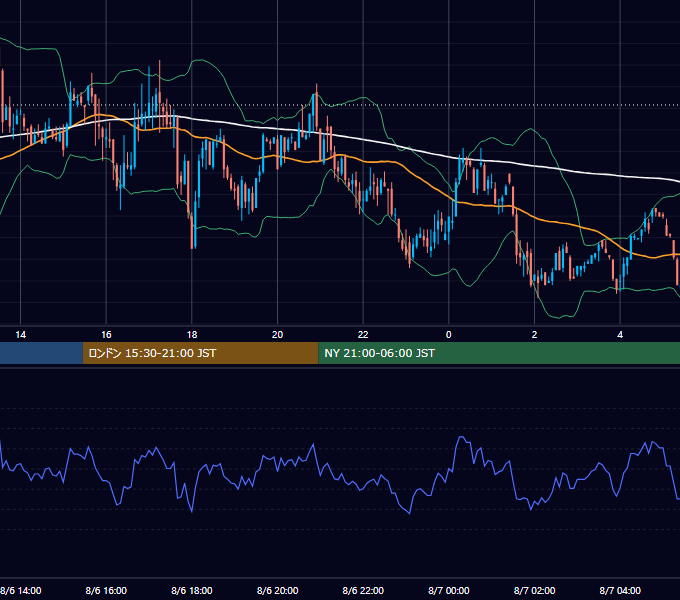The image size is (680, 600).
Task: Click hour label 20 on the price chart axis
Action: [278, 334]
